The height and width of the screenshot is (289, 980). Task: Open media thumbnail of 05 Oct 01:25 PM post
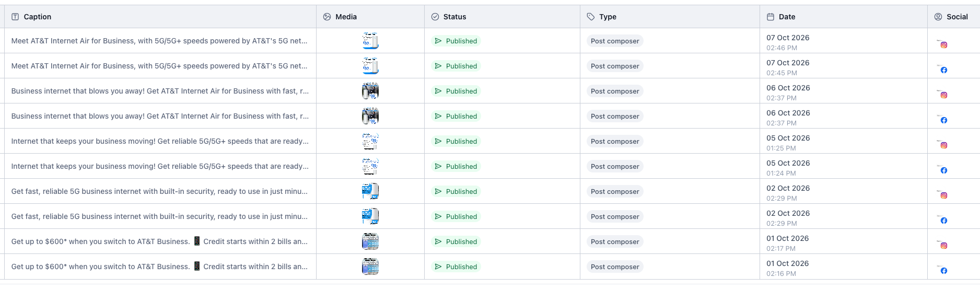pyautogui.click(x=370, y=141)
